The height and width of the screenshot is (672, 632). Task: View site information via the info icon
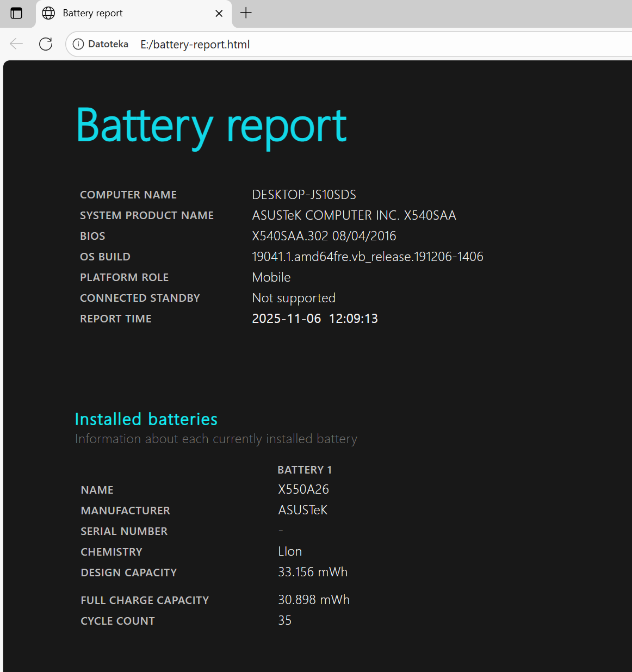(x=78, y=44)
